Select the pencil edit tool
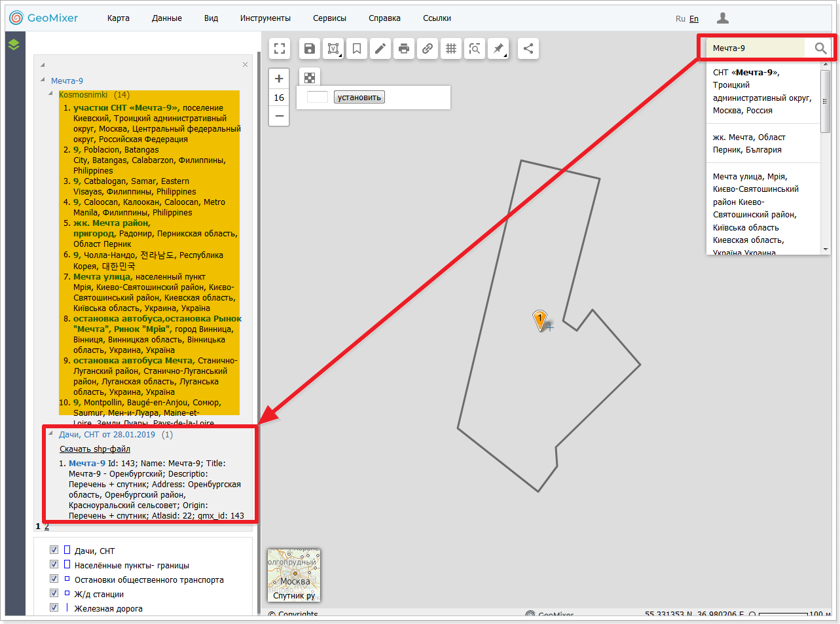Image resolution: width=840 pixels, height=624 pixels. (380, 48)
